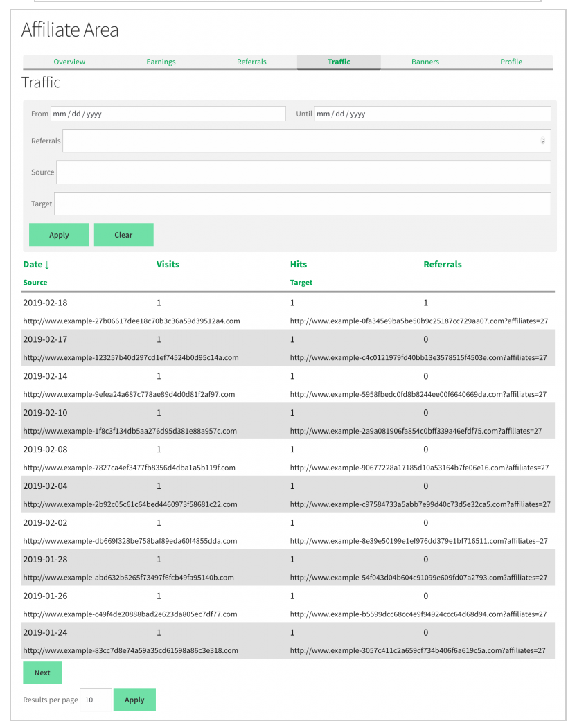Screen dimensions: 568x728
Task: Switch to the Profile tab
Action: 511,62
